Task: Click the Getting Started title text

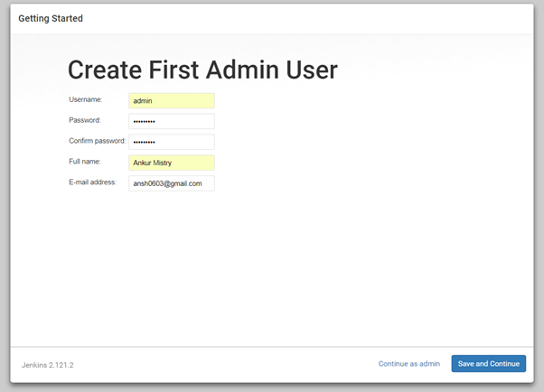Action: (51, 18)
